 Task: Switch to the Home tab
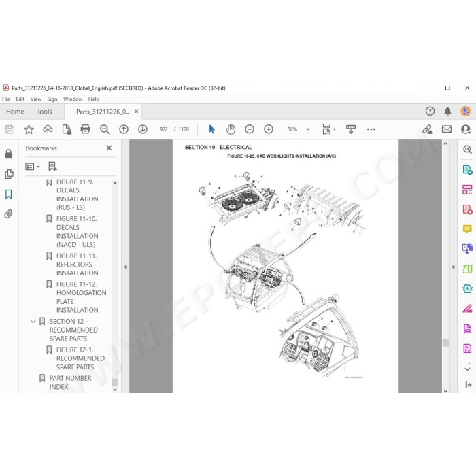[x=15, y=112]
